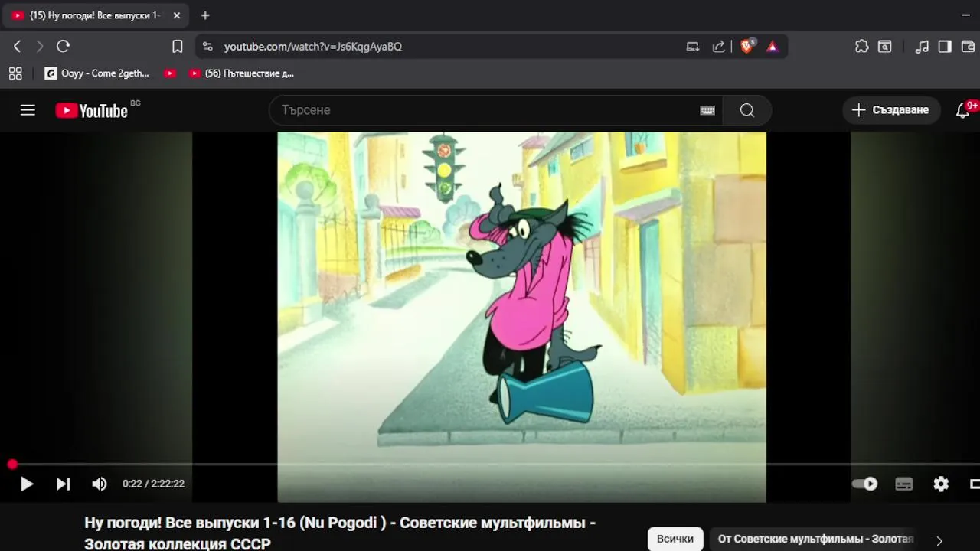The image size is (980, 551).
Task: Click the Създаване create button
Action: (891, 110)
